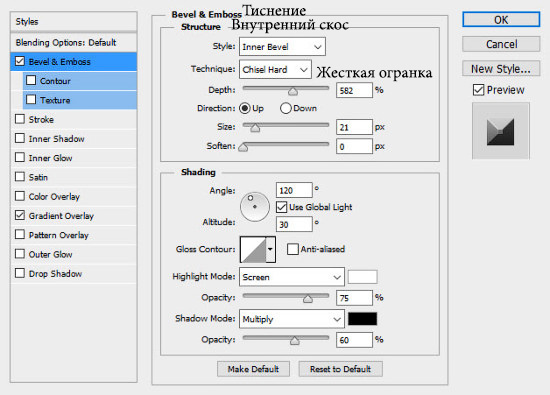Disable the Gradient Overlay checkbox
The height and width of the screenshot is (395, 550).
tap(20, 215)
